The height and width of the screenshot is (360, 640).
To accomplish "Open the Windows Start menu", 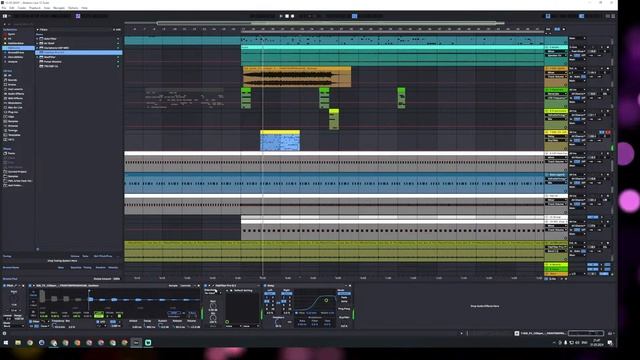I will click(6, 343).
